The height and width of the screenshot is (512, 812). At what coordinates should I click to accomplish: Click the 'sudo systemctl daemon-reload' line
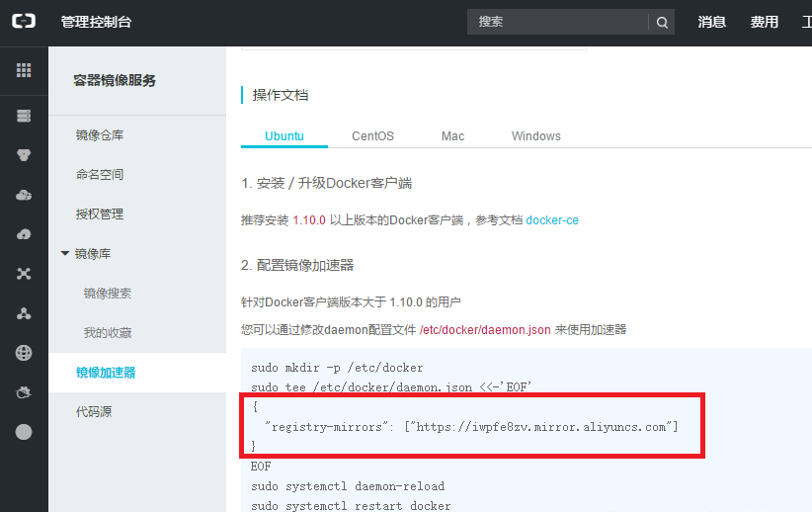pos(348,486)
